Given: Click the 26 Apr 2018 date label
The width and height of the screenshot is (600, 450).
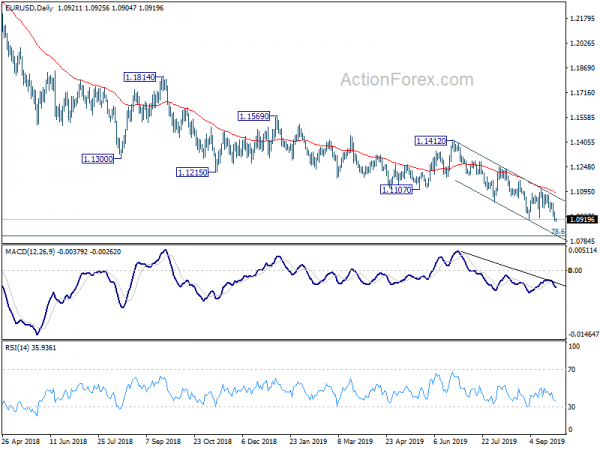Looking at the screenshot, I should coord(21,441).
